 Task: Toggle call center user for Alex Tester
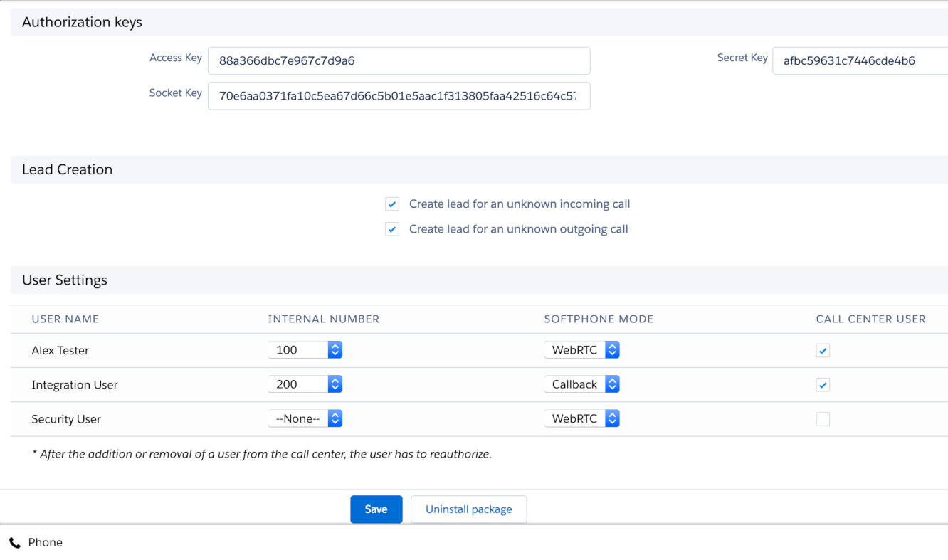pos(823,351)
